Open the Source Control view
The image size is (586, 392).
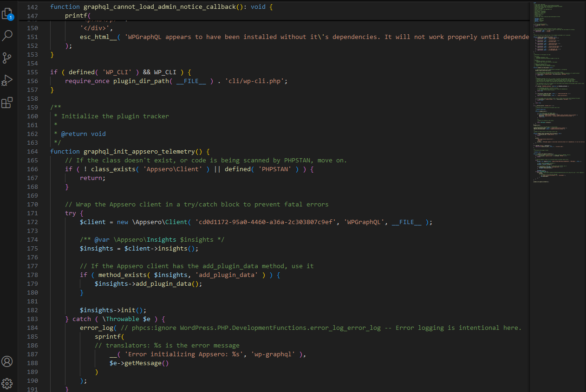pyautogui.click(x=7, y=58)
